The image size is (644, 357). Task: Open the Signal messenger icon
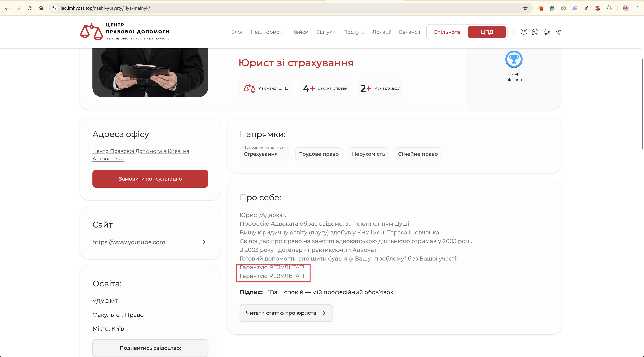(547, 32)
